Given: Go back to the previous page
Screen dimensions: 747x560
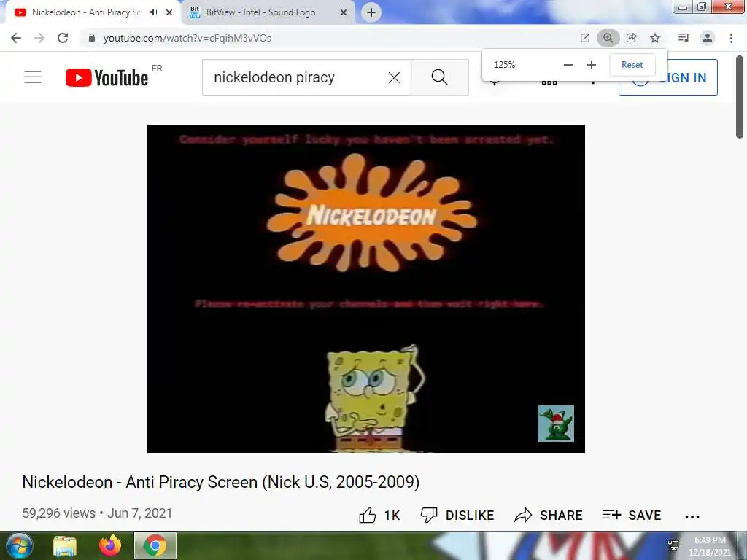Looking at the screenshot, I should 16,38.
